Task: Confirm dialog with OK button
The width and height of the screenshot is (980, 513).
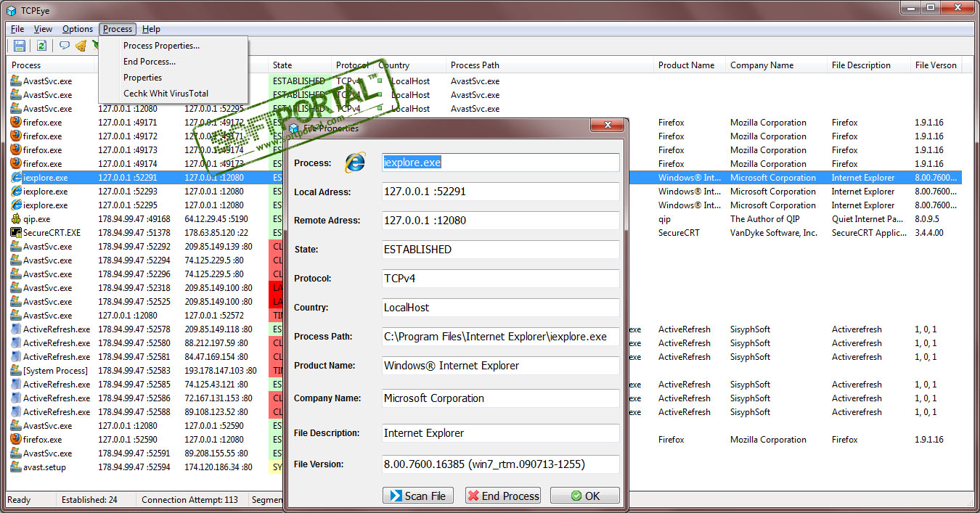Action: point(585,496)
